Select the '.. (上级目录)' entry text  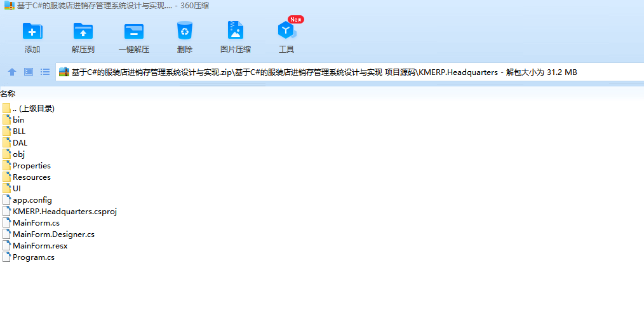34,109
